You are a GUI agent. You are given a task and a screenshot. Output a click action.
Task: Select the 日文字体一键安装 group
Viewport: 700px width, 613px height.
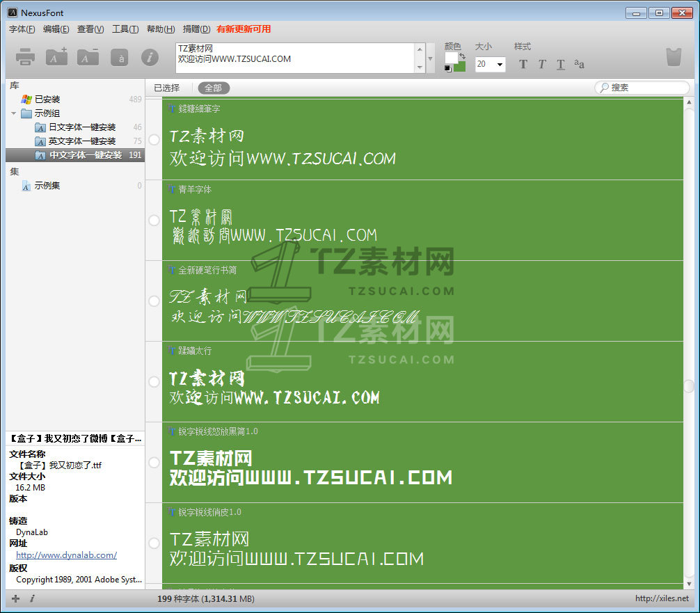pos(82,127)
